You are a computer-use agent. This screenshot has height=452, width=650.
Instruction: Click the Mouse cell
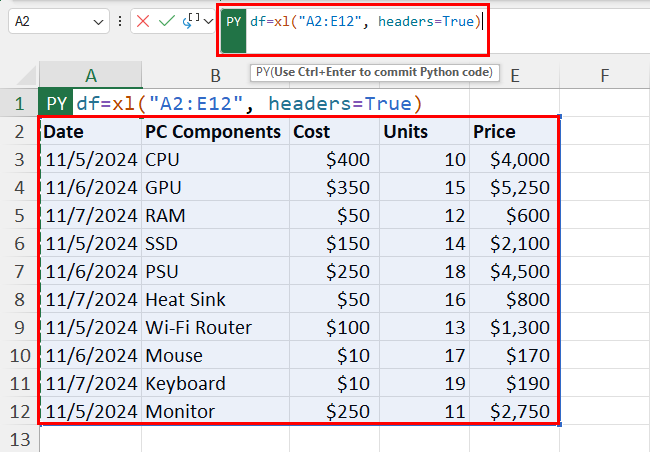click(215, 355)
